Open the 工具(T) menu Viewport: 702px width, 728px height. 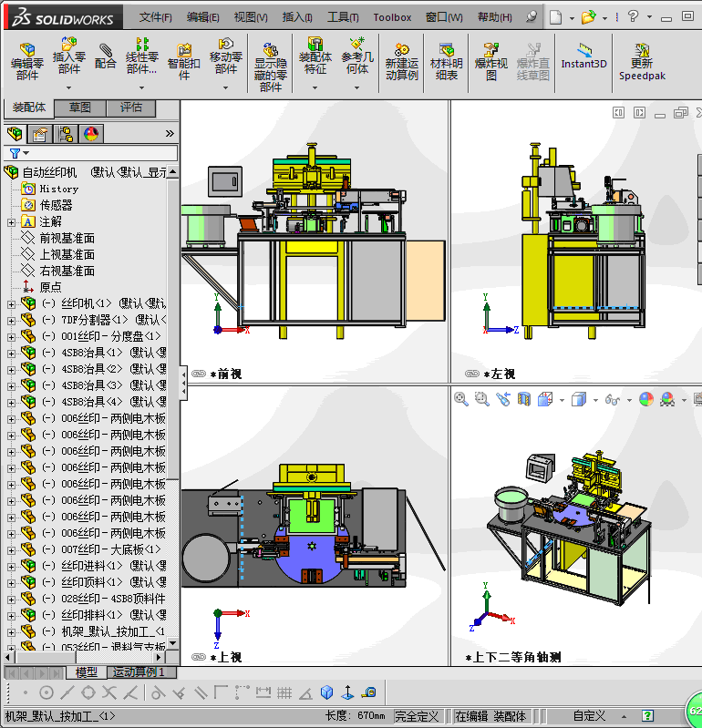(343, 17)
